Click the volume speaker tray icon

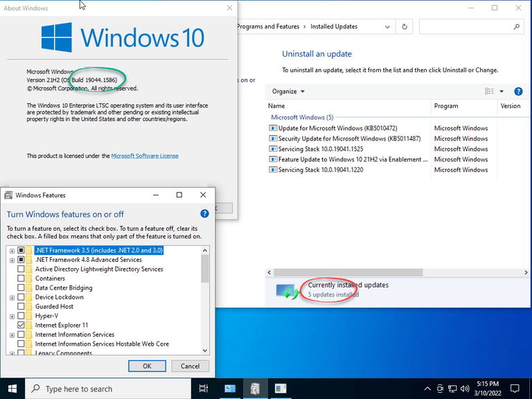pos(465,389)
